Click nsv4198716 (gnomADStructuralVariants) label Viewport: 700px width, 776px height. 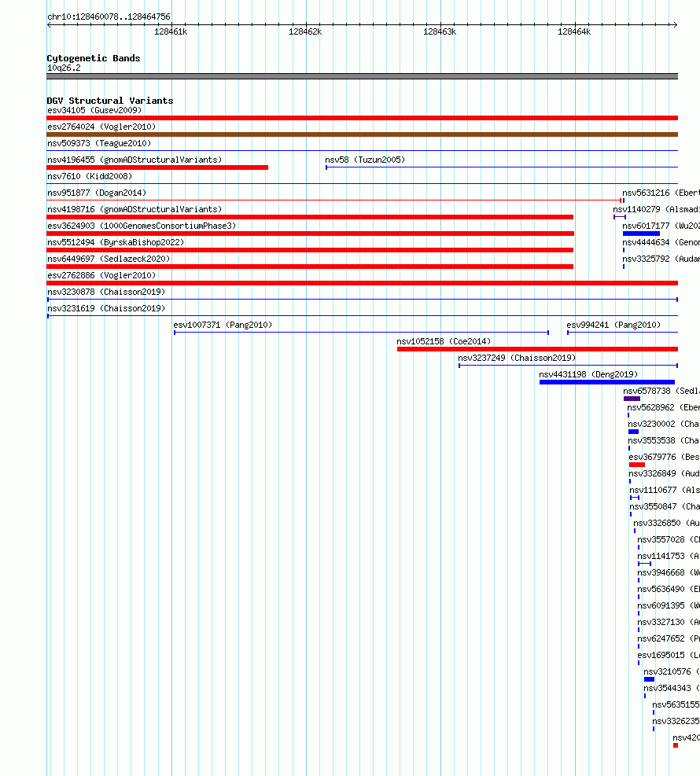click(134, 209)
